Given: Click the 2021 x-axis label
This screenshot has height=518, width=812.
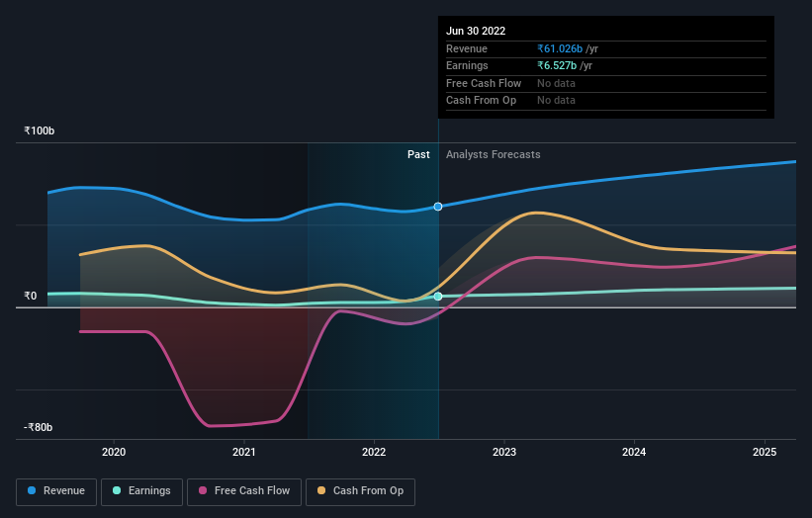Looking at the screenshot, I should (x=244, y=453).
